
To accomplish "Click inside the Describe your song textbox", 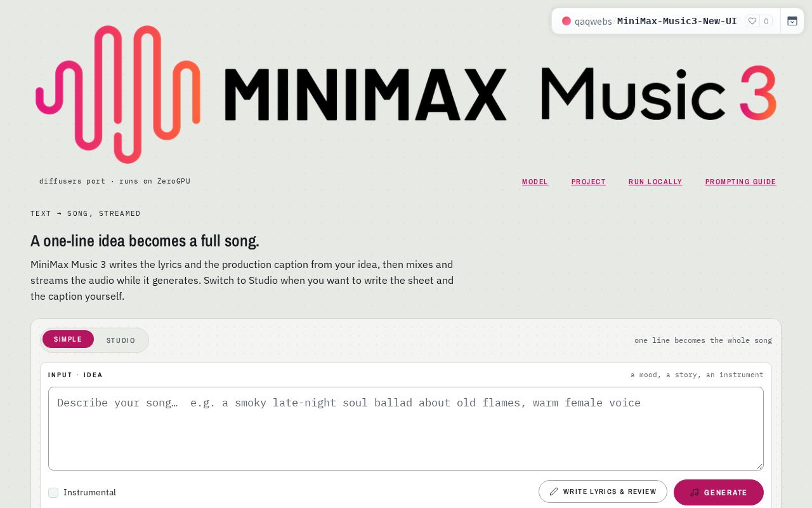I will [x=406, y=429].
